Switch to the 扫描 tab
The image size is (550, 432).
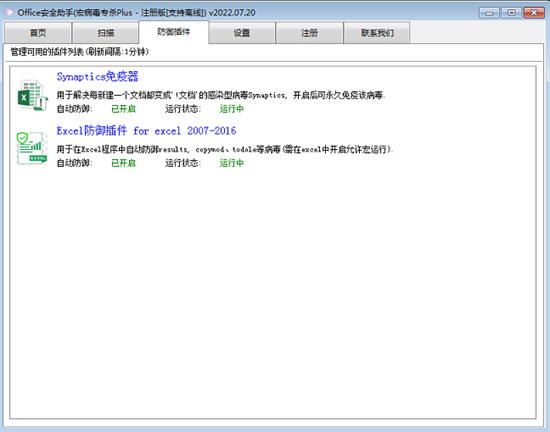106,33
